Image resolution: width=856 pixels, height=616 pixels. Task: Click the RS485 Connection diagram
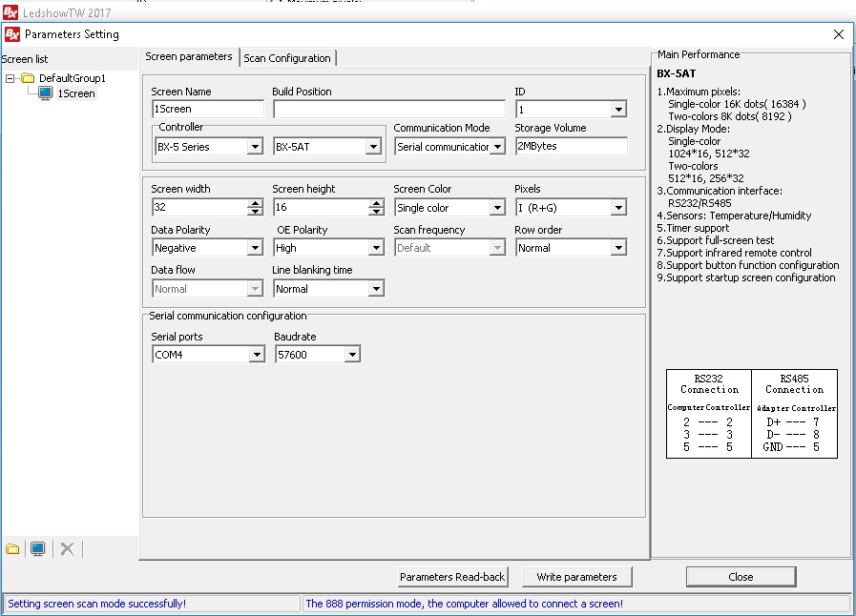click(x=794, y=414)
